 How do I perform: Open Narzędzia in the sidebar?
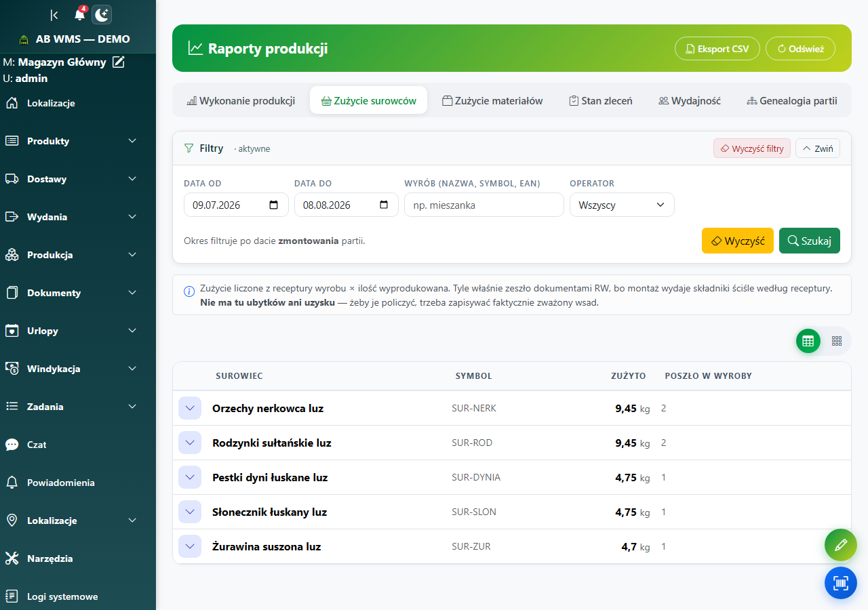pos(78,558)
